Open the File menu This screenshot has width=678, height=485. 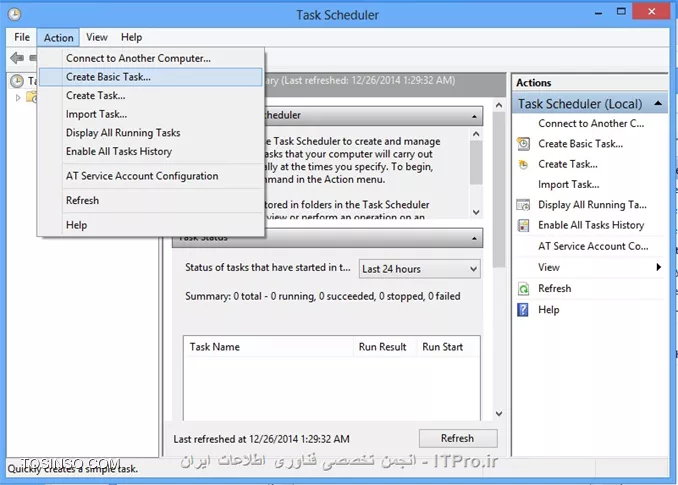click(22, 37)
